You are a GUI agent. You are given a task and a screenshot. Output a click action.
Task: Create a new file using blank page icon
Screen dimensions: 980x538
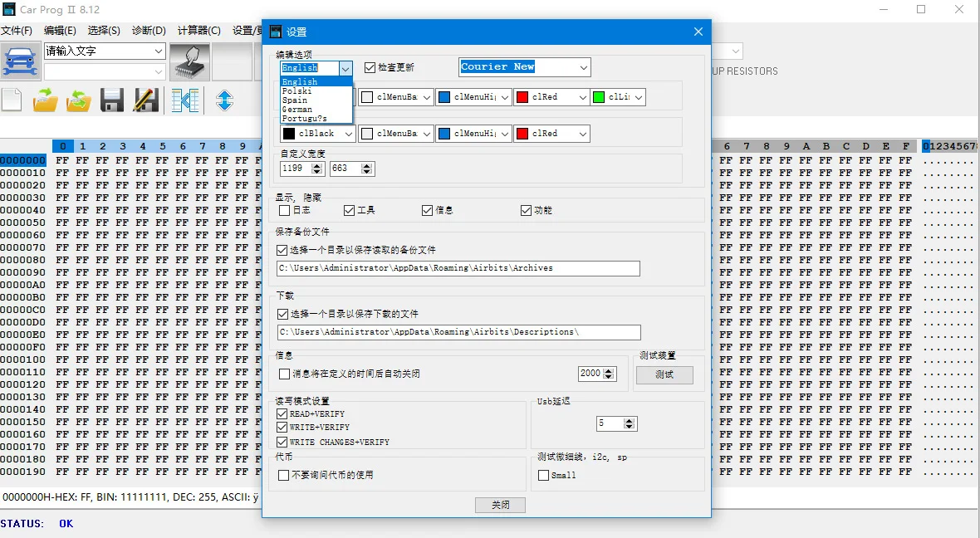tap(10, 100)
